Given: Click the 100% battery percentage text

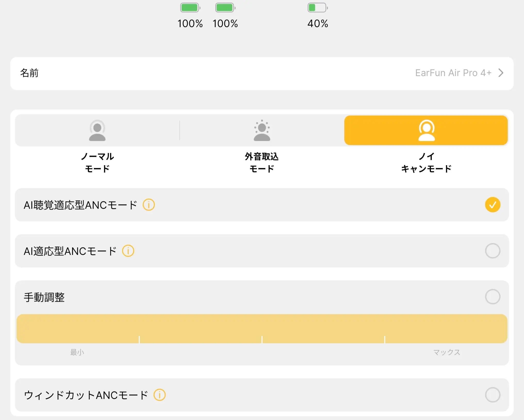Looking at the screenshot, I should click(190, 23).
